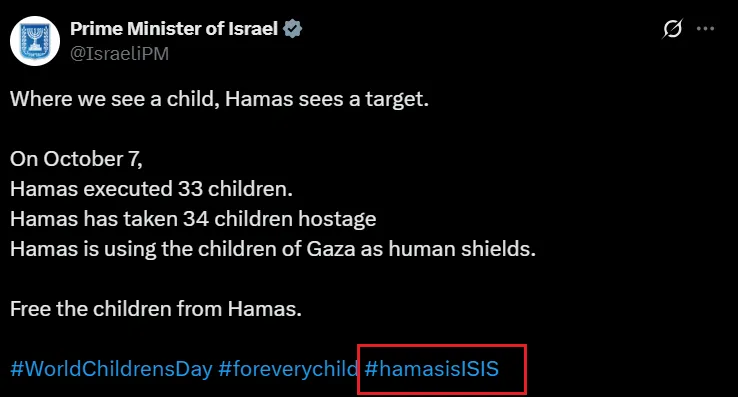
Task: Open the #hamasisISIS hashtag
Action: pos(432,368)
